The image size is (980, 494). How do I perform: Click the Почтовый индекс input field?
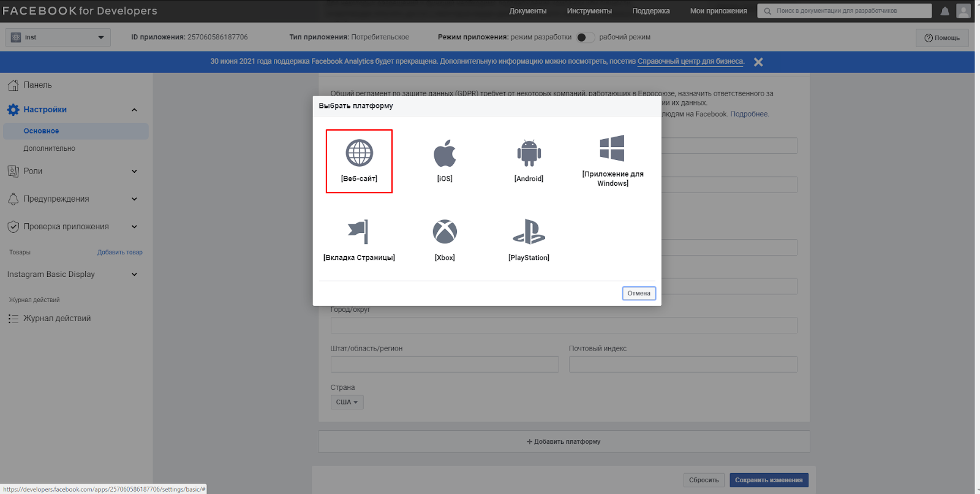coord(683,364)
